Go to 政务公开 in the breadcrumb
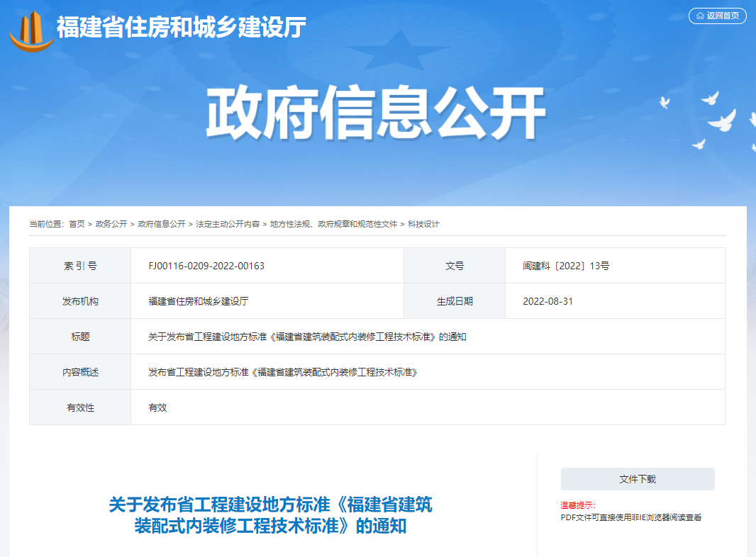 point(111,224)
